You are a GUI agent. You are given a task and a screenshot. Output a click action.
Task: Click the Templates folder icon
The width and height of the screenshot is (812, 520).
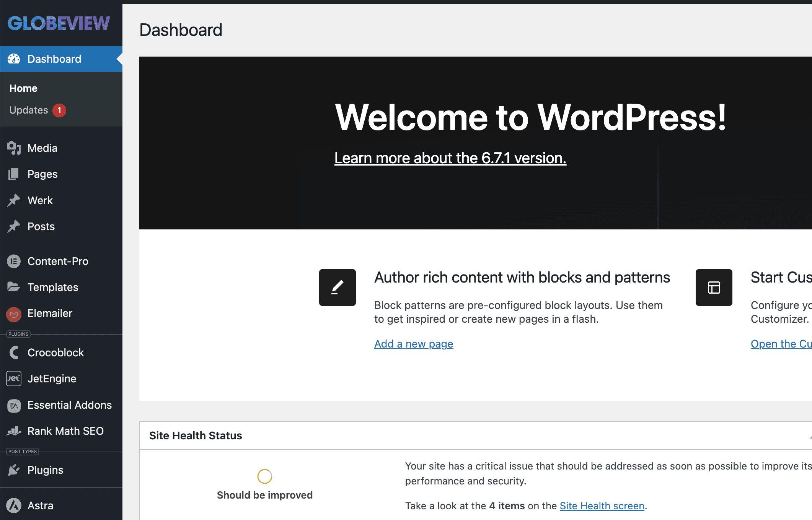point(14,287)
